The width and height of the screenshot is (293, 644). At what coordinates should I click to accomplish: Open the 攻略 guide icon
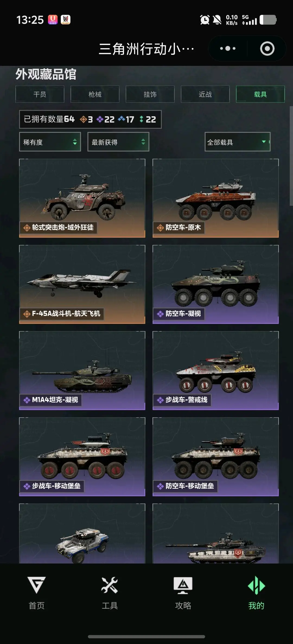(183, 593)
